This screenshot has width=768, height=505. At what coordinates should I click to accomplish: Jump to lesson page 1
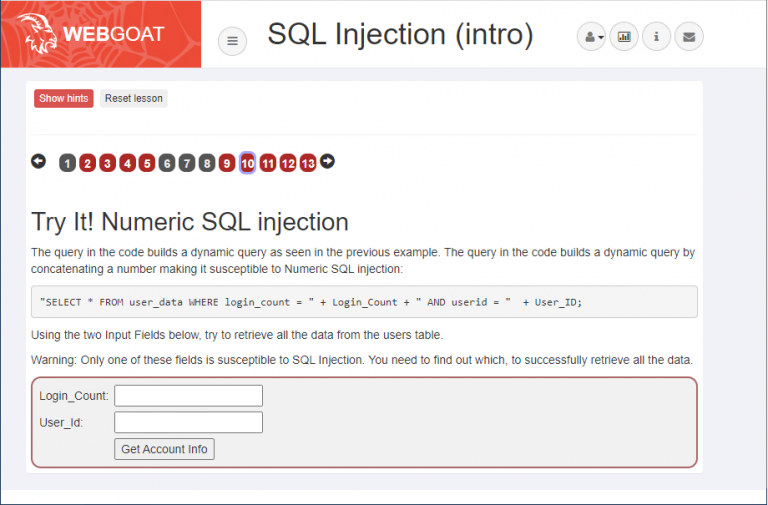67,163
